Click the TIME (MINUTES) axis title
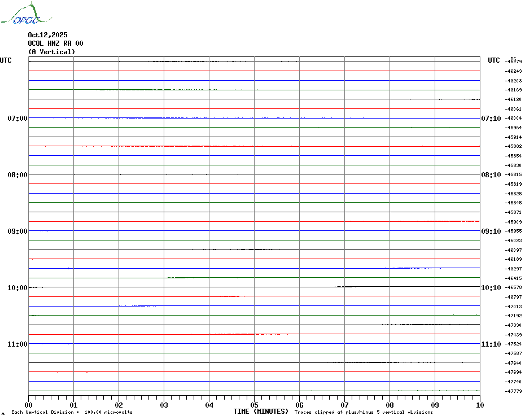 pos(261,412)
